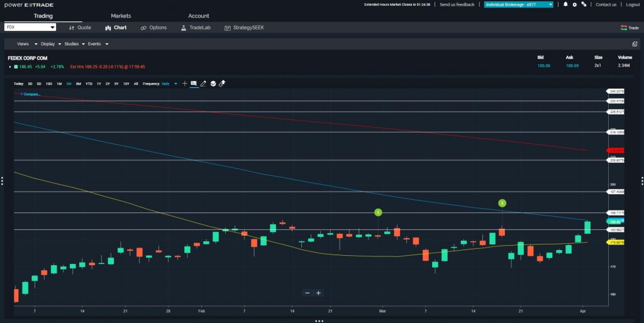Click Contact us link
The height and width of the screenshot is (323, 644).
click(x=606, y=4)
